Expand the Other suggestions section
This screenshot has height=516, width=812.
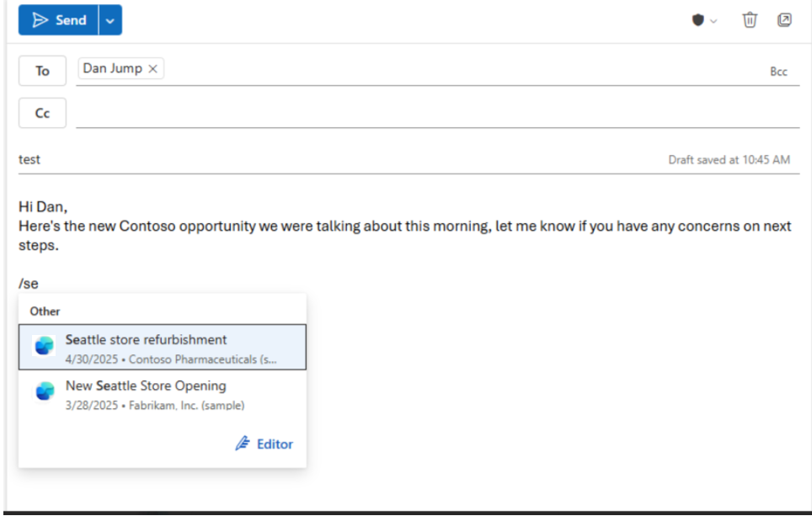click(44, 311)
